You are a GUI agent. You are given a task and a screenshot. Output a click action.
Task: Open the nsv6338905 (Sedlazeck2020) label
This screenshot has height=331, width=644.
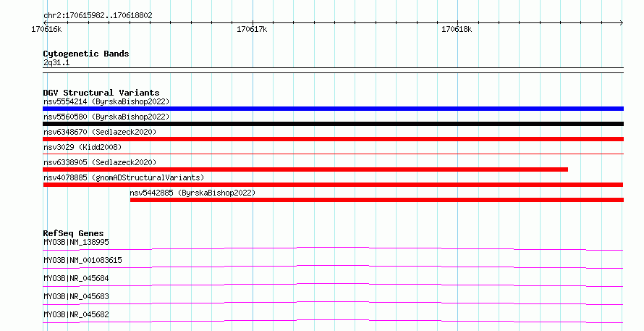pos(100,162)
